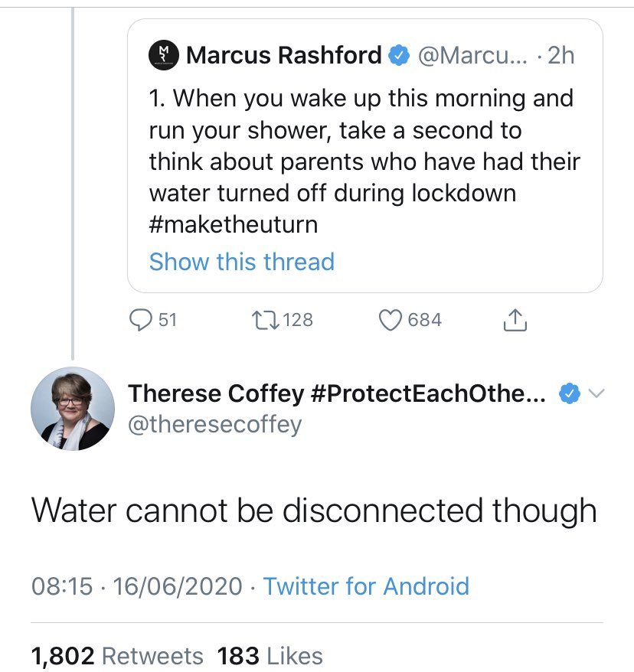The image size is (634, 672).
Task: Like the quoted tweet with heart icon
Action: (x=391, y=320)
